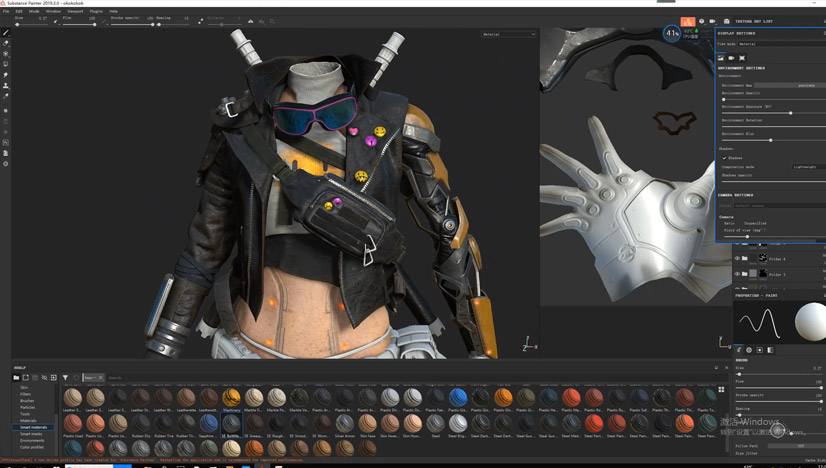Open the File menu
Viewport: 826px width, 468px height.
point(6,11)
